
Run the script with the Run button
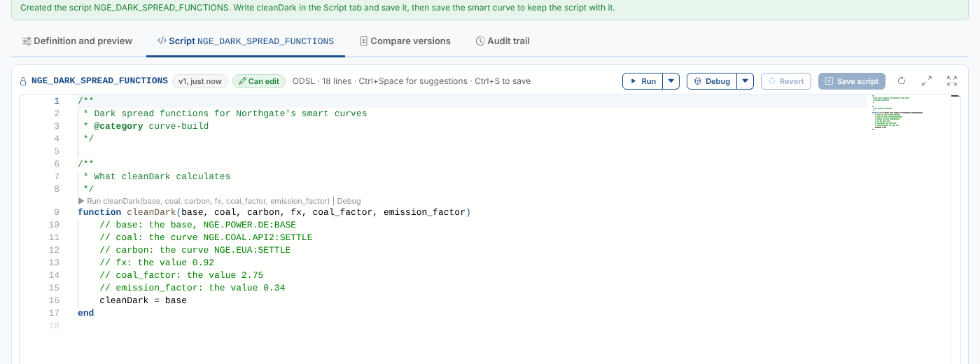643,81
